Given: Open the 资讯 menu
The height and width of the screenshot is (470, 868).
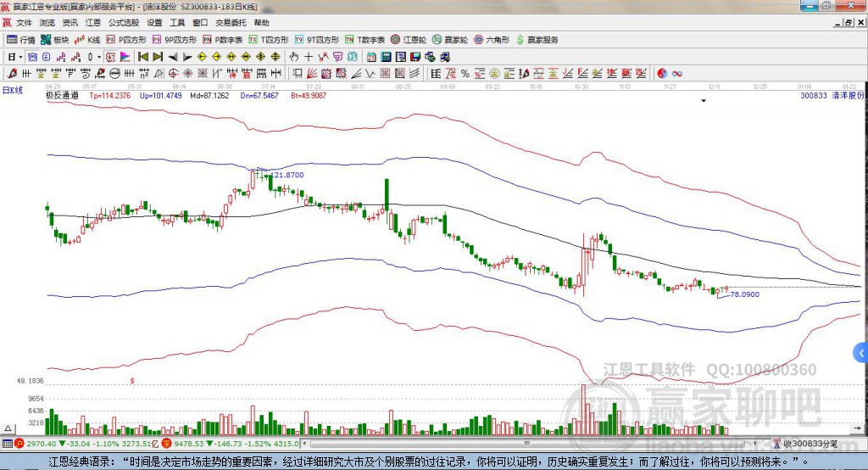Looking at the screenshot, I should tap(70, 23).
